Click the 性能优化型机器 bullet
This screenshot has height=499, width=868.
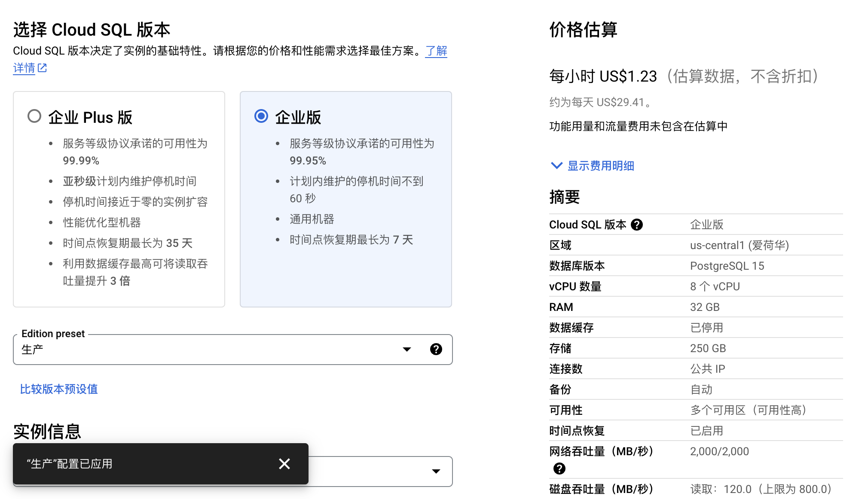coord(102,222)
